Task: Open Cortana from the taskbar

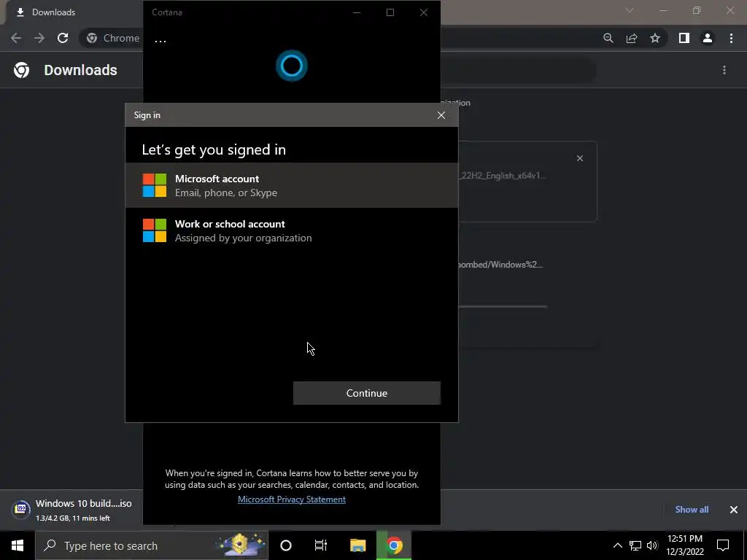Action: [286, 545]
